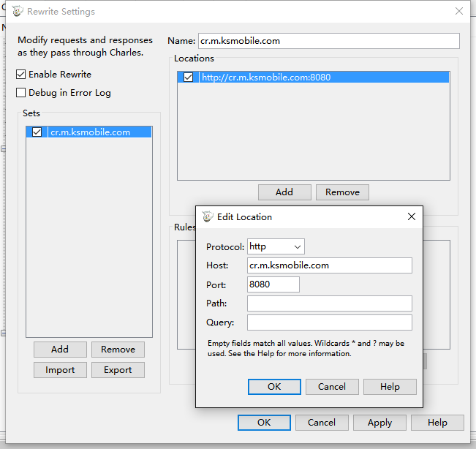Toggle the Enable Rewrite checkbox
The image size is (476, 449).
point(21,75)
